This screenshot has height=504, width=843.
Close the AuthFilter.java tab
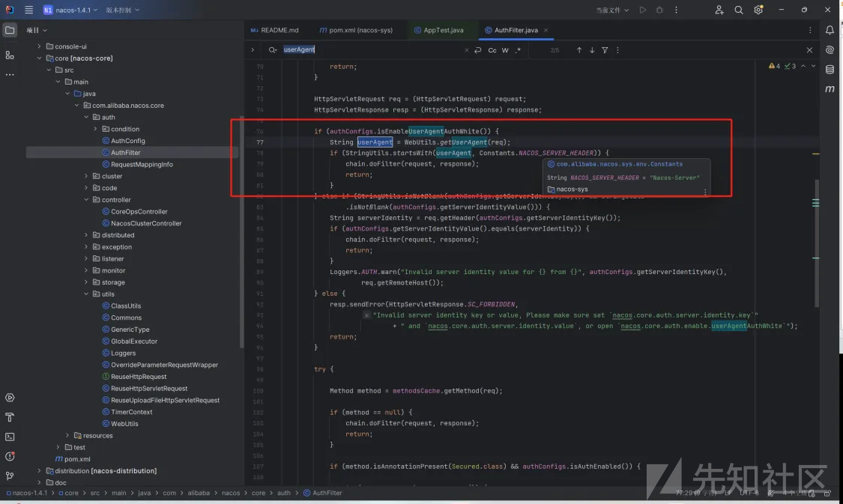[x=546, y=30]
